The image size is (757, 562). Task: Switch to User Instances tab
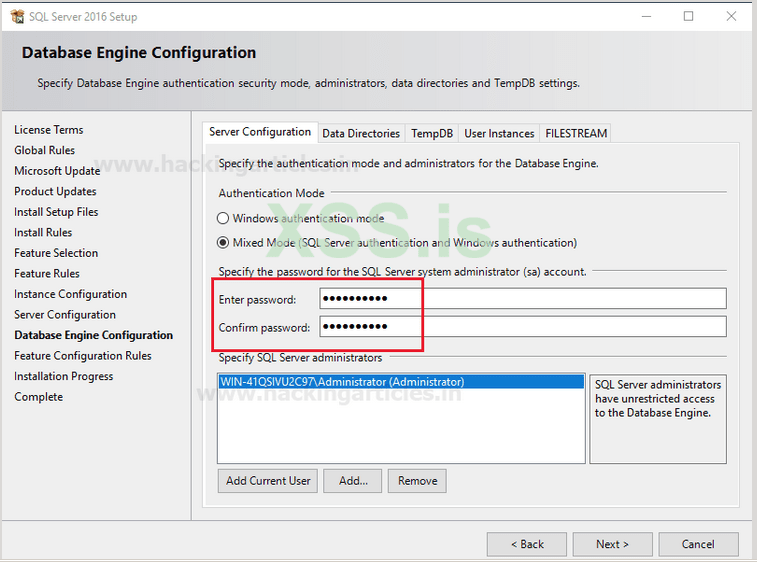coord(499,133)
